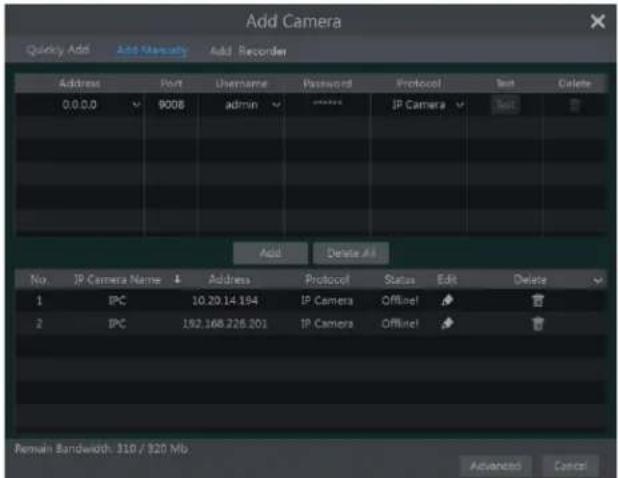Click the IPC name in row 2
This screenshot has height=478, width=618.
pos(117,324)
